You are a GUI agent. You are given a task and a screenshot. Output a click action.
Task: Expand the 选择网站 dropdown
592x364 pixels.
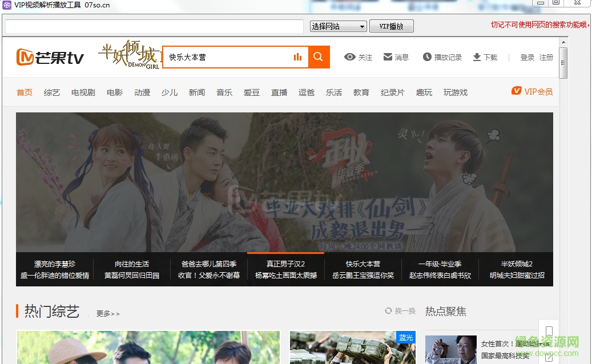tap(338, 27)
